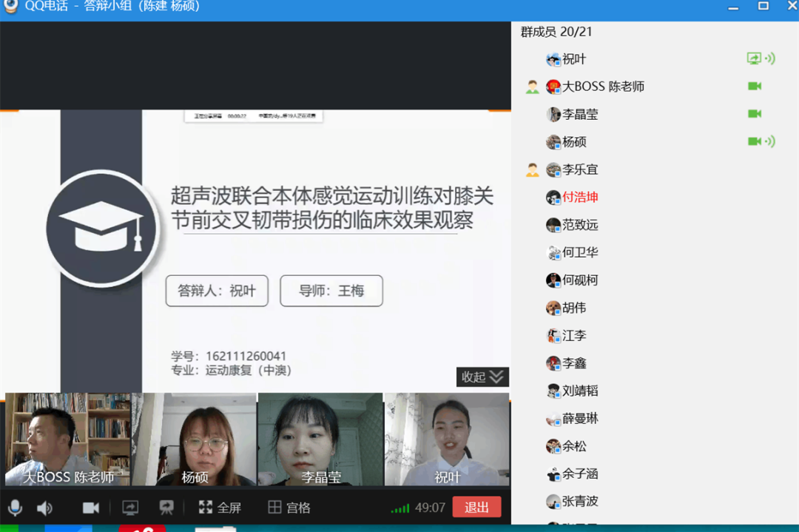
Task: Click the red 退出 button to leave the call
Action: click(476, 508)
